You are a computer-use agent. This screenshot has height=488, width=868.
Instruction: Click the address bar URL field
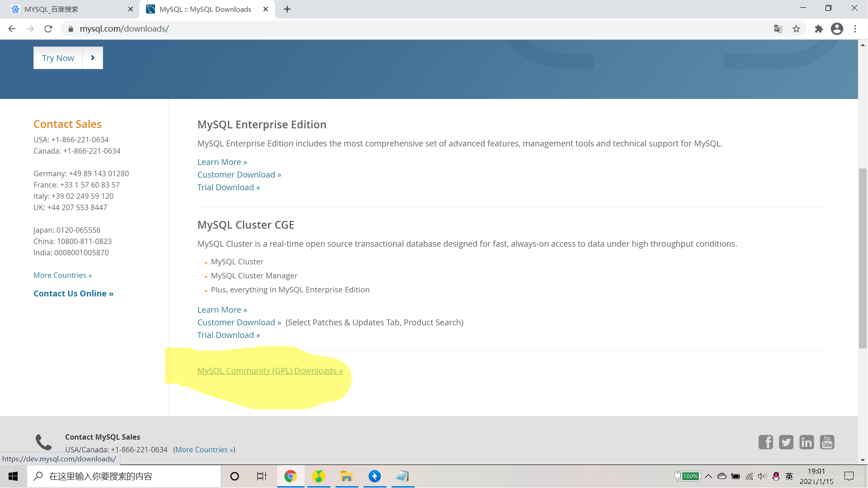(416, 29)
